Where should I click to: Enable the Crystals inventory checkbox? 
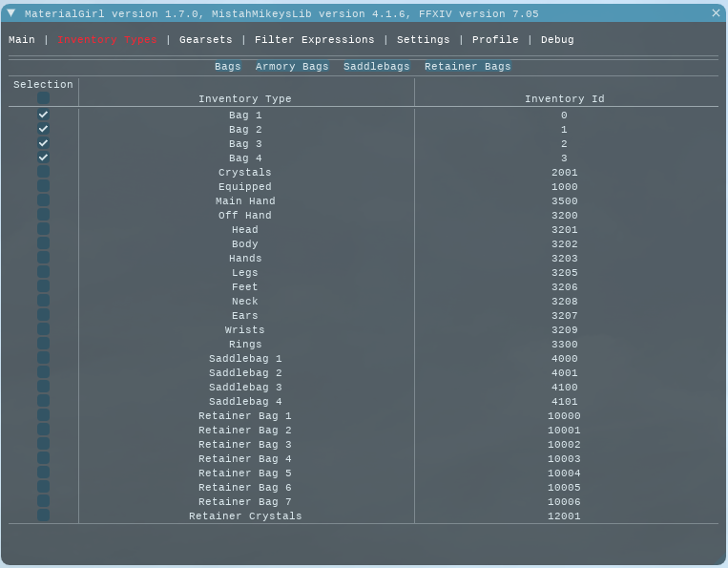tap(43, 172)
